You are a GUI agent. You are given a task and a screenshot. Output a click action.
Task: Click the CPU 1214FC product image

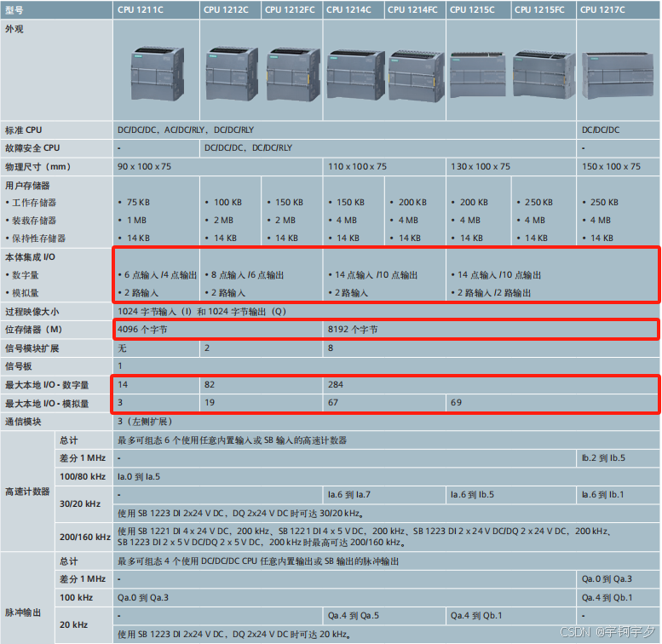(x=417, y=76)
